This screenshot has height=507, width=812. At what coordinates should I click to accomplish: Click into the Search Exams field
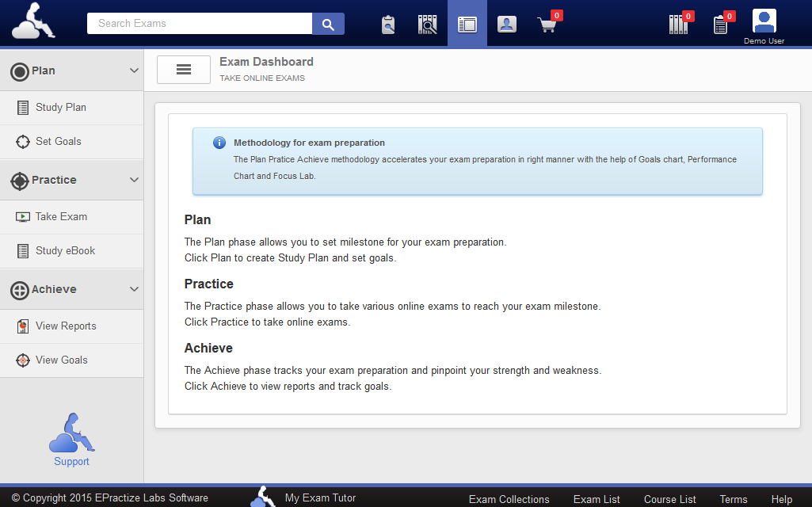[200, 24]
